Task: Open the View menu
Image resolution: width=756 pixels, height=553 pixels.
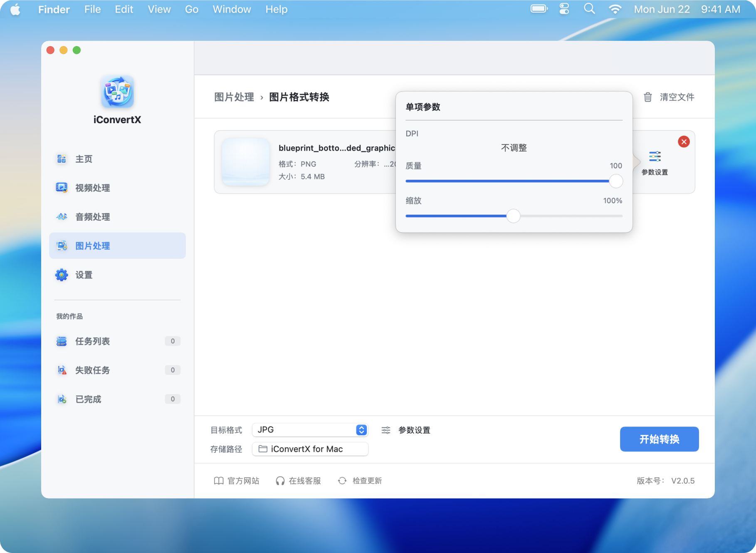Action: coord(159,9)
